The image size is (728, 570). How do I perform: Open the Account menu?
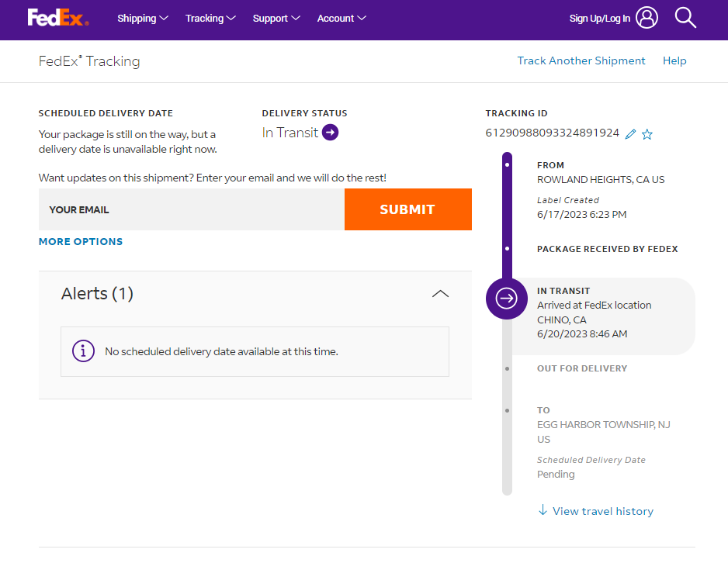coord(341,19)
